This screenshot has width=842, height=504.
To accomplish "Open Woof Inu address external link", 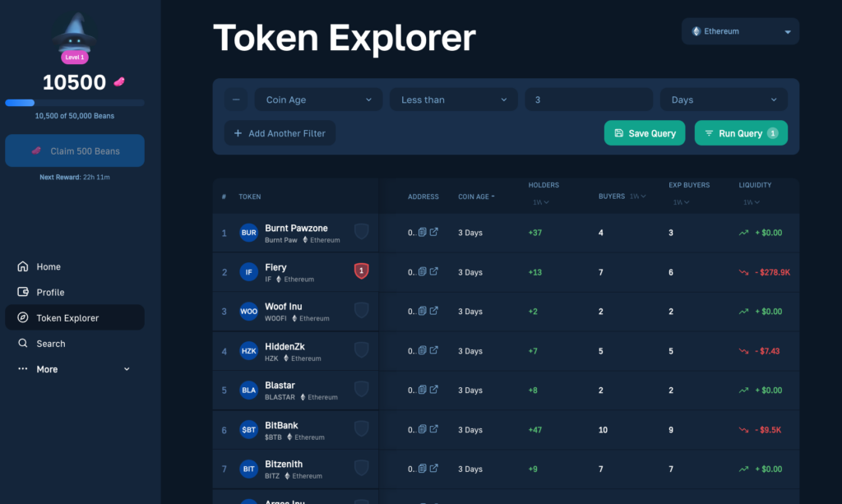I will coord(434,311).
